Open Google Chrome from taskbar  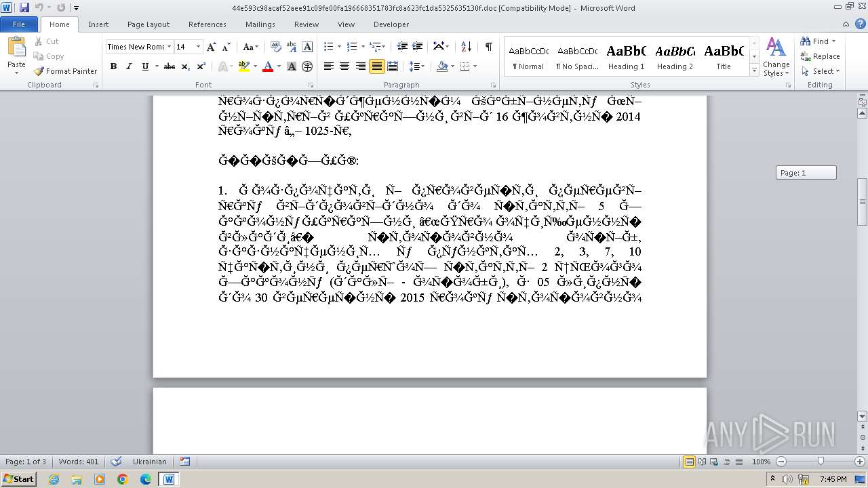[x=123, y=479]
